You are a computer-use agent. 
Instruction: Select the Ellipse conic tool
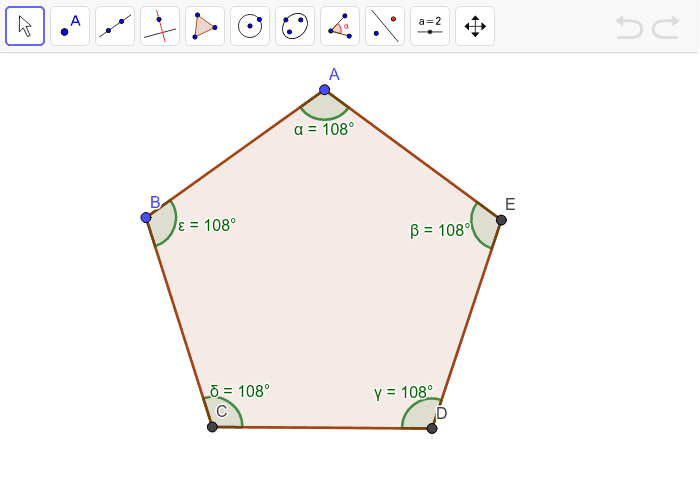click(x=295, y=26)
